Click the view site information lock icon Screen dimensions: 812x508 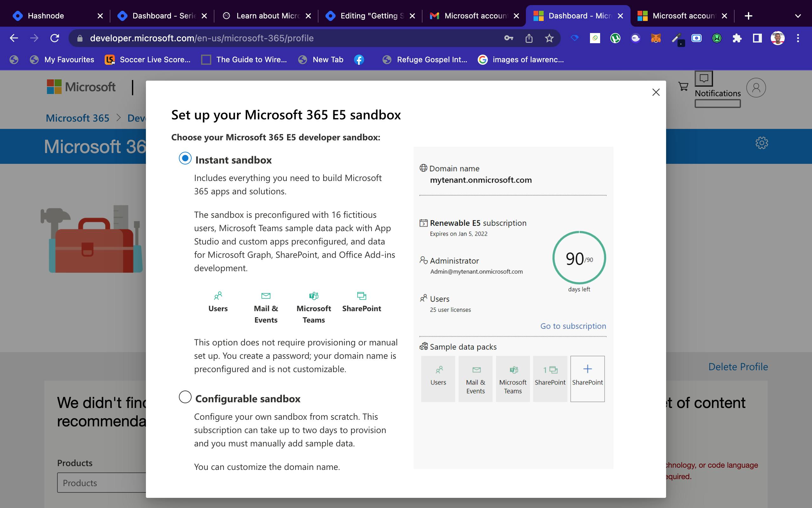pos(80,38)
